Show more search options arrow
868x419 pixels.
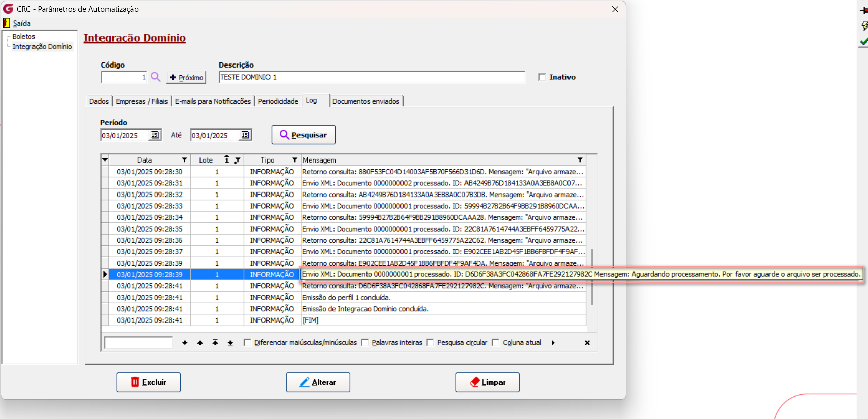point(553,343)
